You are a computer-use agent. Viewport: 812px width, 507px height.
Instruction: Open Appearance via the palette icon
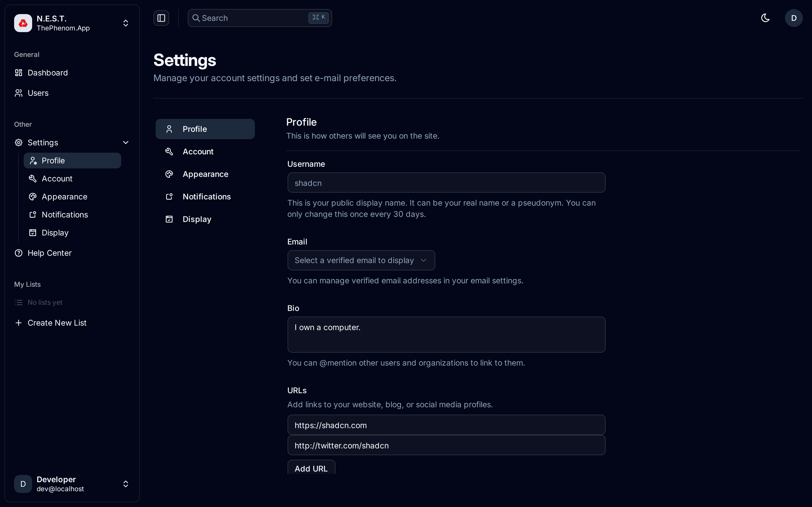click(32, 197)
